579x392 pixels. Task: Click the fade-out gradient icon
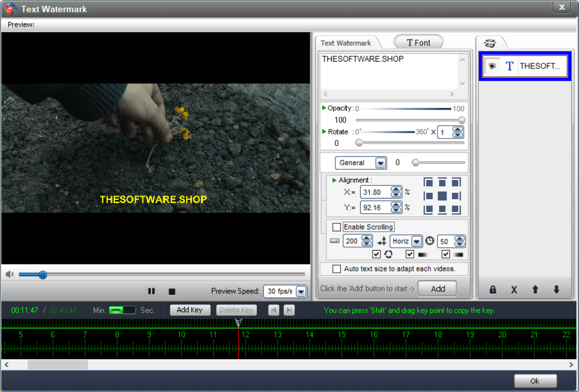pyautogui.click(x=458, y=255)
